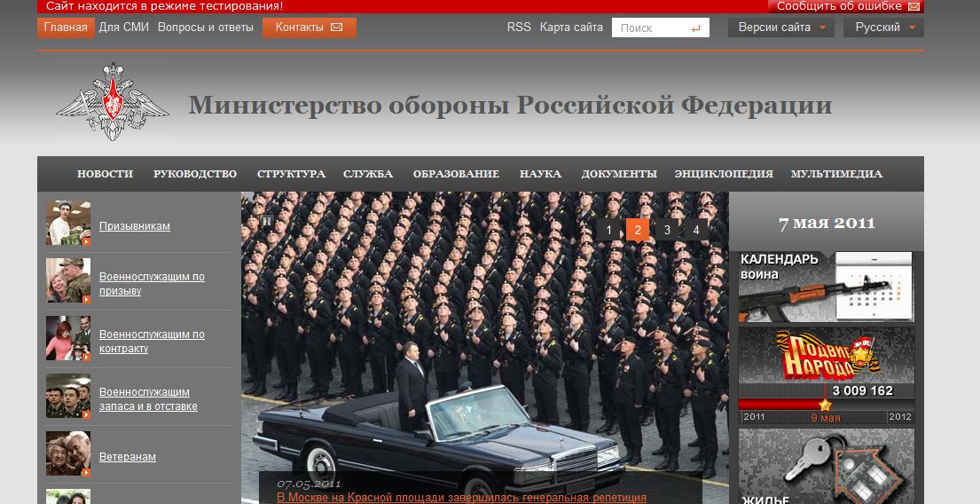Open the Карта сайта link
The height and width of the screenshot is (504, 980).
(x=571, y=28)
